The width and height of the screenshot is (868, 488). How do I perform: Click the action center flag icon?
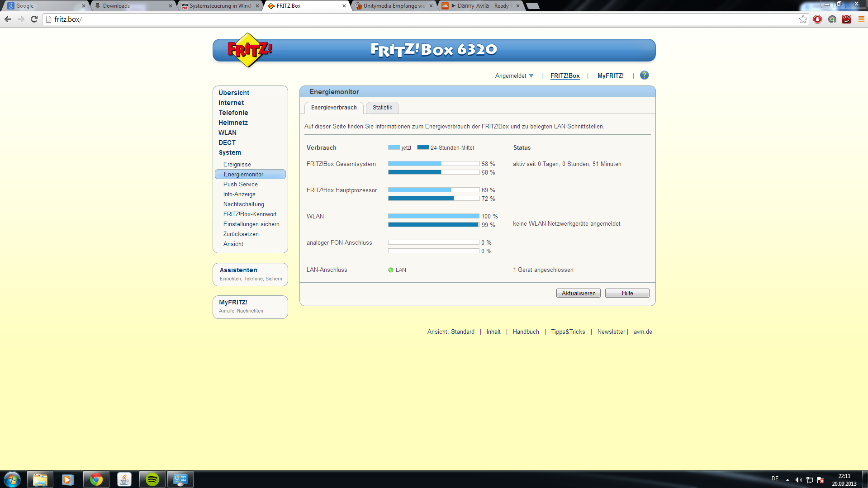point(821,480)
